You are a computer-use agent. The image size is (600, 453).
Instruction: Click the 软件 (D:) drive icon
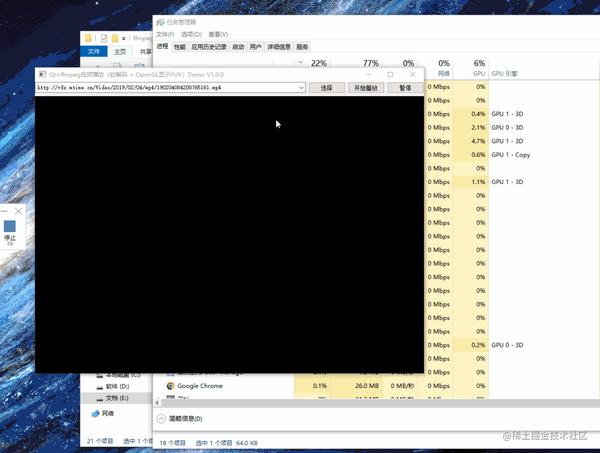tap(99, 387)
